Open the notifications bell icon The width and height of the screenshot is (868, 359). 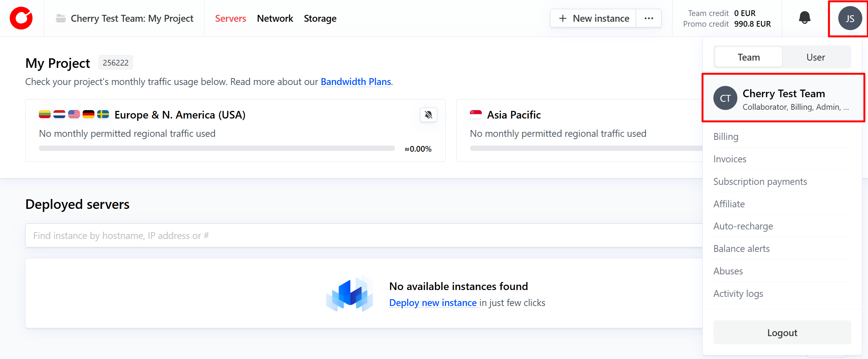point(804,18)
